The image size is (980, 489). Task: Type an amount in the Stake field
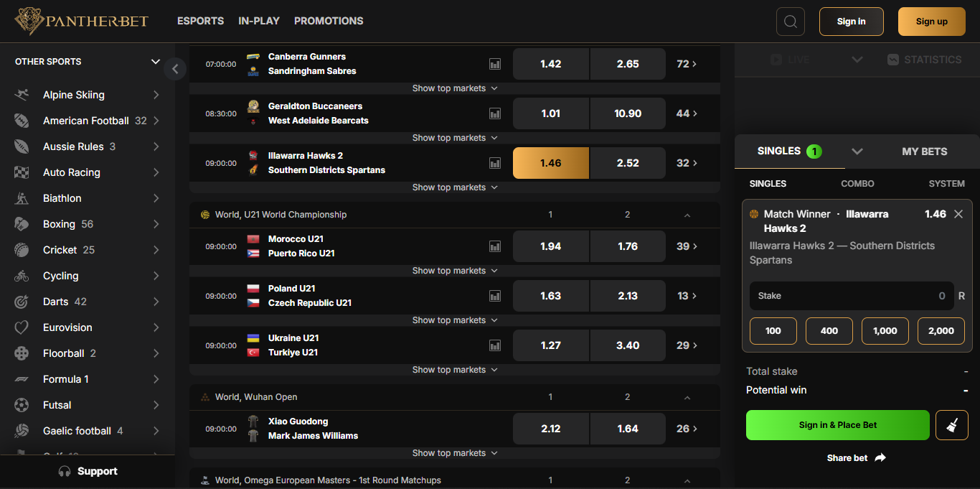click(x=851, y=295)
